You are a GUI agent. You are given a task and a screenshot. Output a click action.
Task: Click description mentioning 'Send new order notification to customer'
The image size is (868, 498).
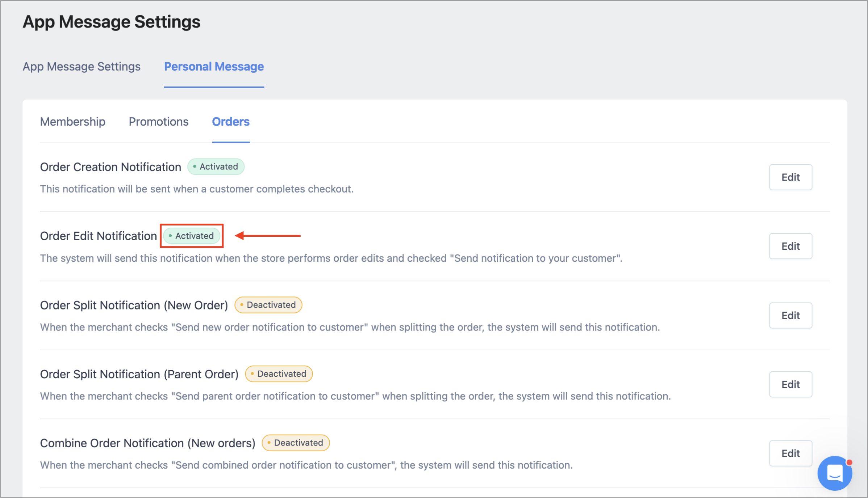(350, 327)
